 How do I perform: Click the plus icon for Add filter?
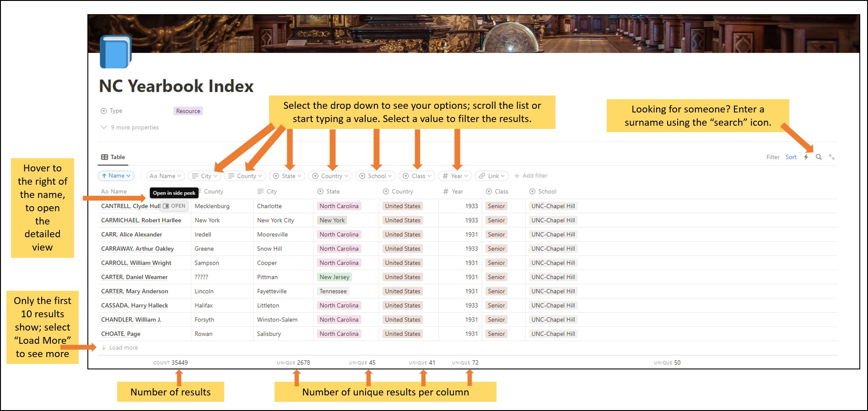pyautogui.click(x=517, y=176)
